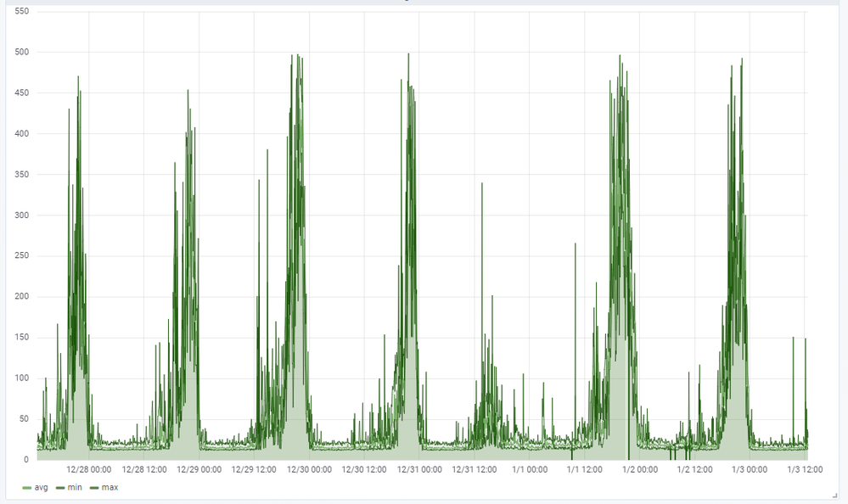Click the 1/2 12:00 time axis label
The height and width of the screenshot is (504, 848).
tap(694, 469)
